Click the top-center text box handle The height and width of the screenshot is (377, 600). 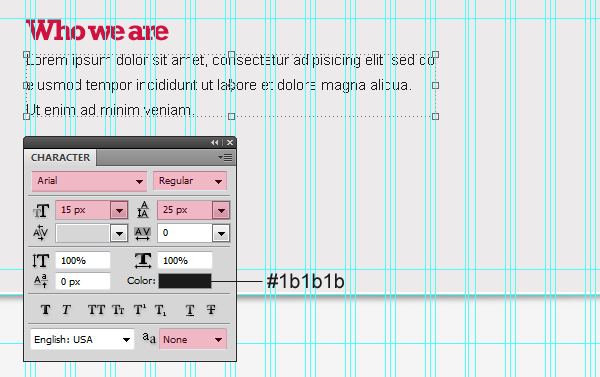coord(232,55)
